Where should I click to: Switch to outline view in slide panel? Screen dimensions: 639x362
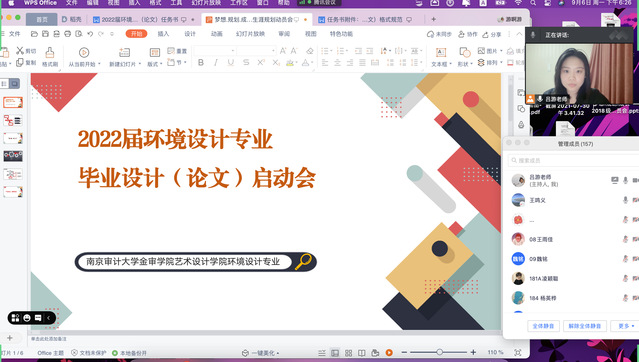4,84
